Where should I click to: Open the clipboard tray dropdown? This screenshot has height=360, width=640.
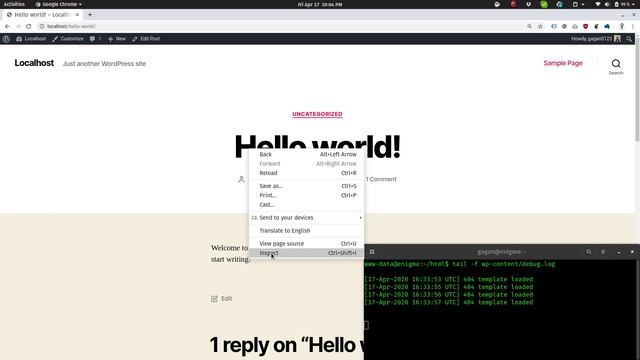[578, 4]
